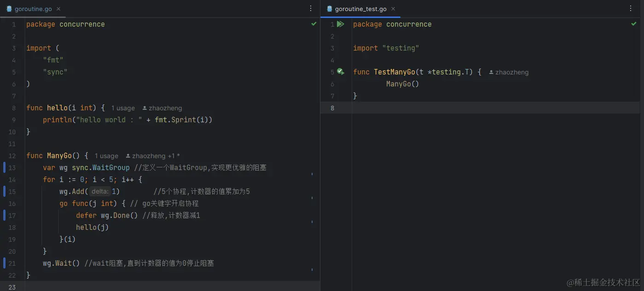Switch to the goroutine.go tab
This screenshot has width=644, height=291.
(33, 9)
